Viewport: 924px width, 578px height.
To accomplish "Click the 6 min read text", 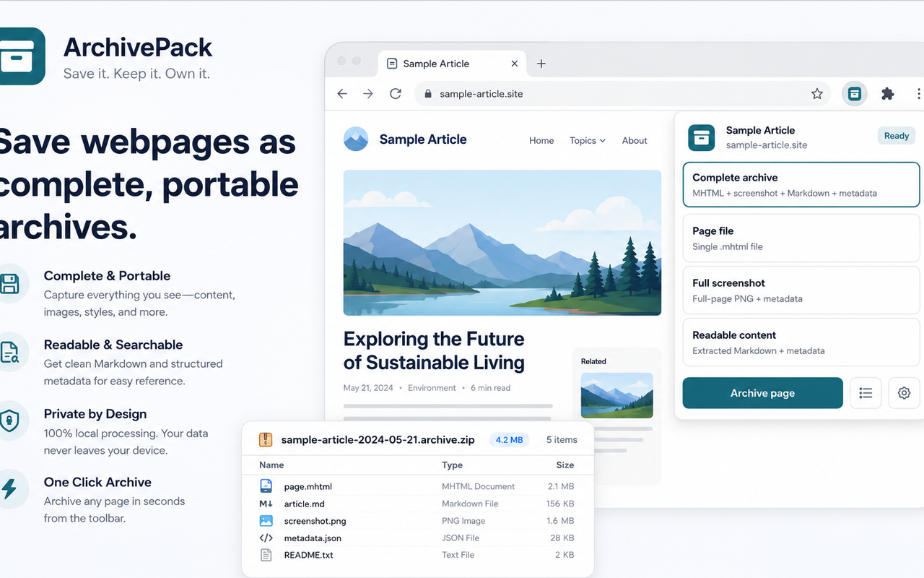I will coord(490,388).
